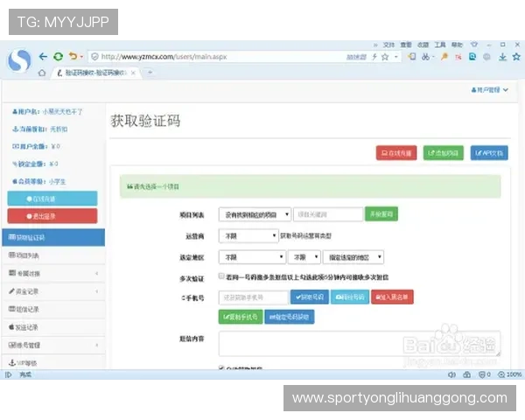Click the skin shirt icon in title bar

tap(474, 45)
